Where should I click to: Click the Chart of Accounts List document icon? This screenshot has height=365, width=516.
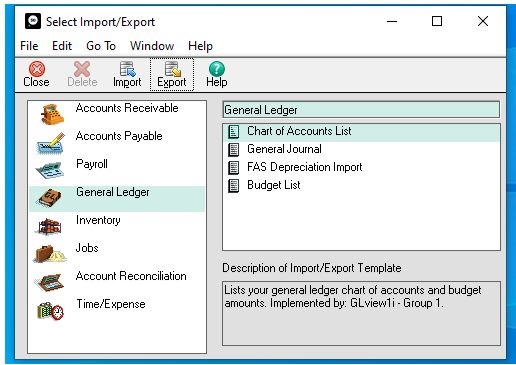pyautogui.click(x=233, y=131)
